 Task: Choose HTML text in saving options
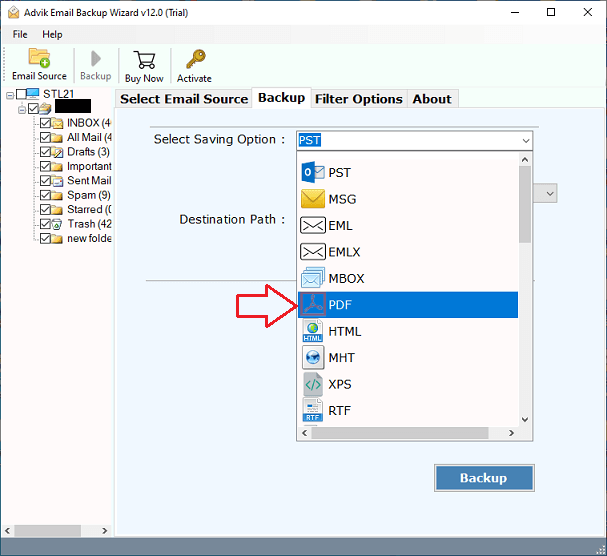tap(345, 331)
